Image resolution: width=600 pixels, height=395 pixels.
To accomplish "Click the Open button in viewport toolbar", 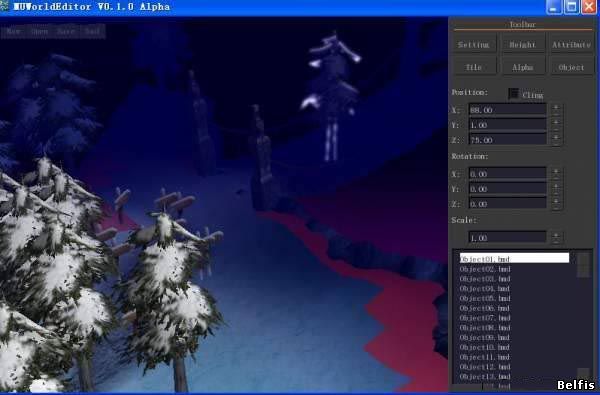I will pos(40,31).
